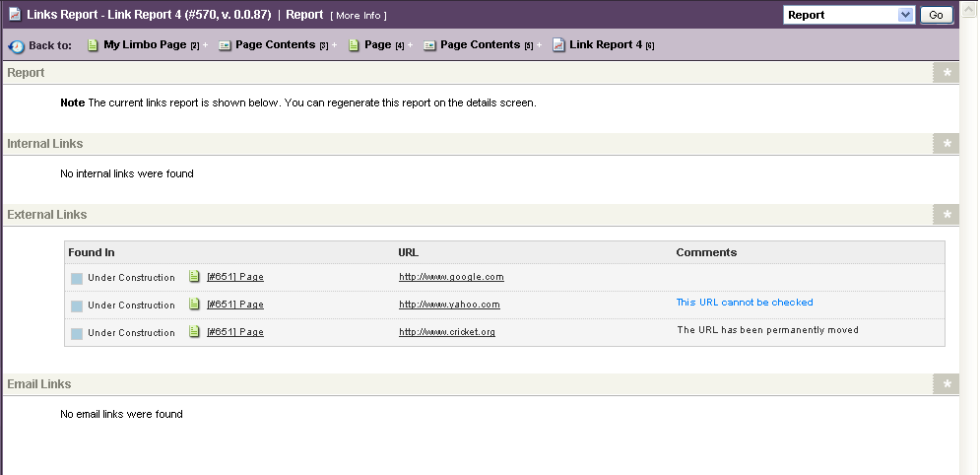Open [#651] Page link in cricket.org row
The width and height of the screenshot is (980, 475).
[234, 332]
